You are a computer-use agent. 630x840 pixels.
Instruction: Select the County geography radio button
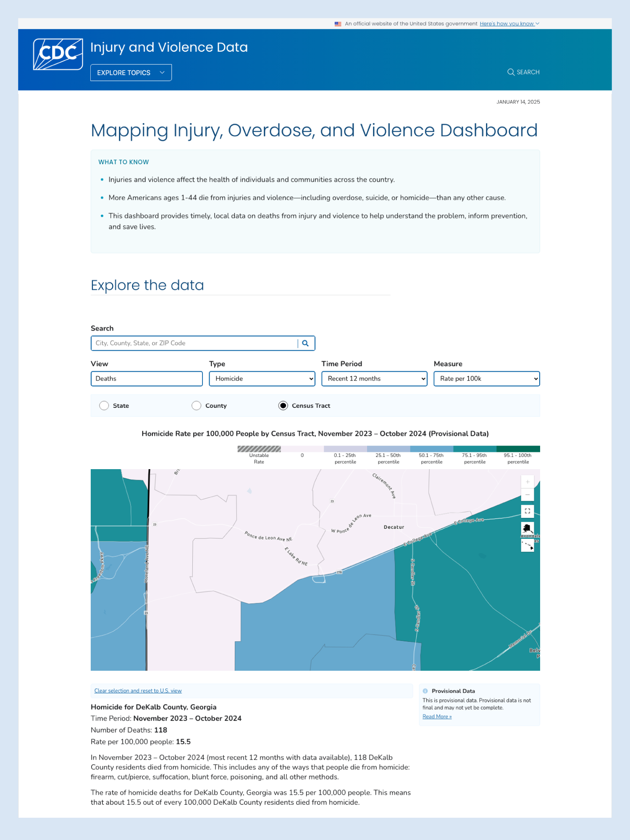(x=197, y=406)
